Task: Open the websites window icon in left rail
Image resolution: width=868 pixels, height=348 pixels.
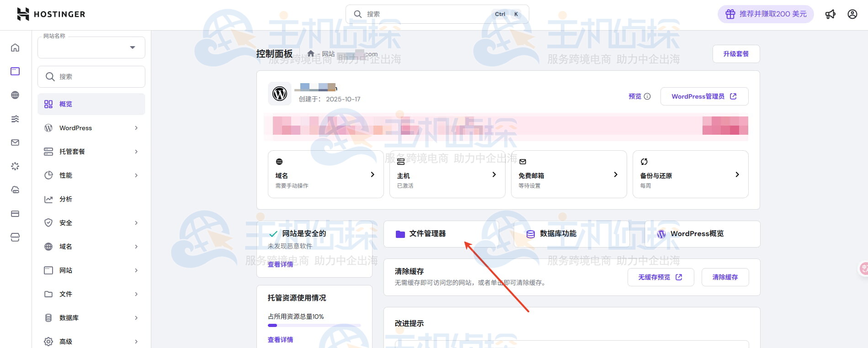Action: (15, 71)
